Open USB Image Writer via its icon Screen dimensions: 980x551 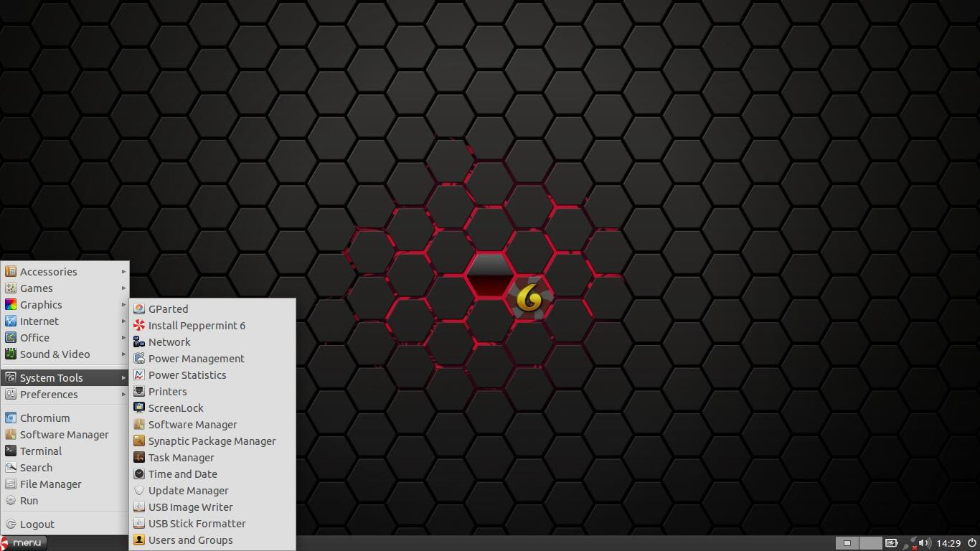click(x=139, y=507)
